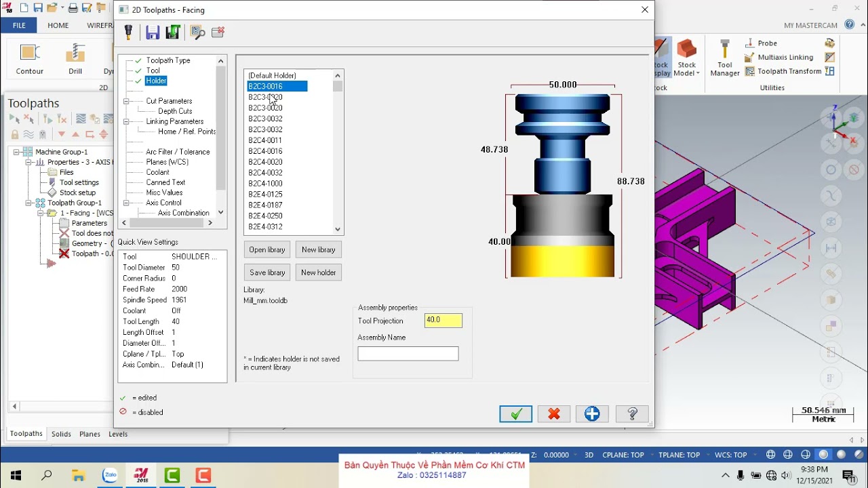Select the Toolpaths manager tab
Viewport: 868px width, 488px height.
coord(26,434)
